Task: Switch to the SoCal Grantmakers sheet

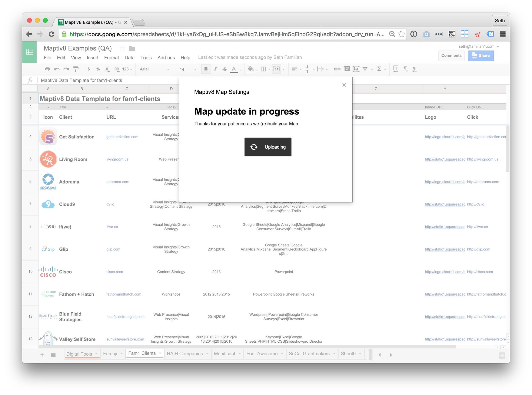Action: (309, 354)
